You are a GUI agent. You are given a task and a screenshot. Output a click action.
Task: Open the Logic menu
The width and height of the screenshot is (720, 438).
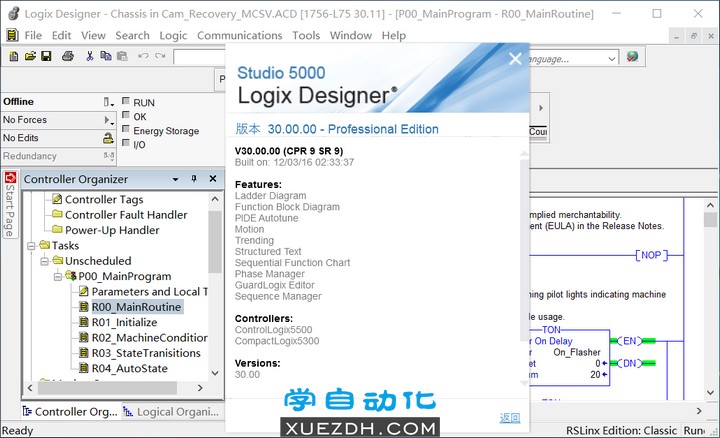point(173,35)
